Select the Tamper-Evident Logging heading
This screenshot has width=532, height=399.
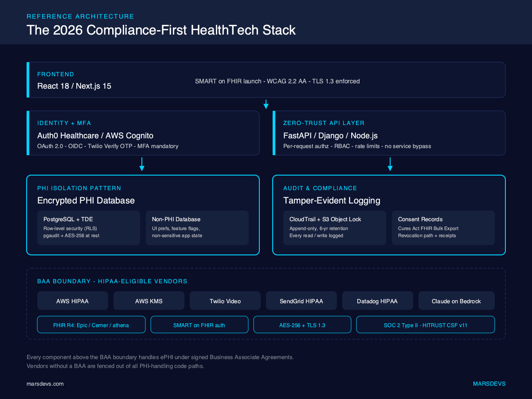[332, 200]
